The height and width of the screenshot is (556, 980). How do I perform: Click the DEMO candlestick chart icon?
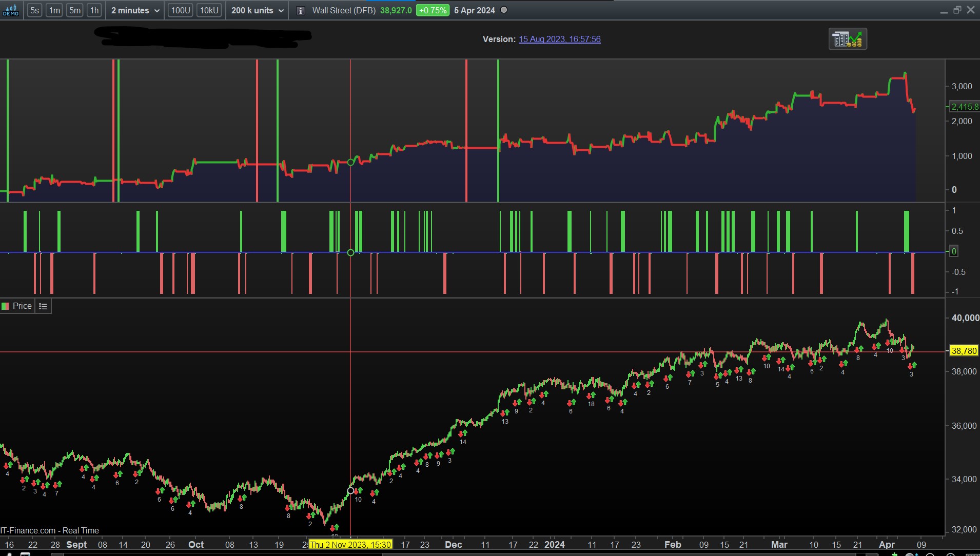point(10,10)
